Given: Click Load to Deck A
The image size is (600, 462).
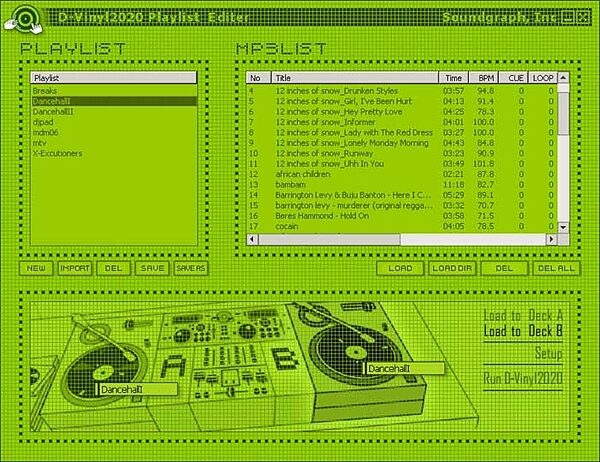Looking at the screenshot, I should 523,316.
